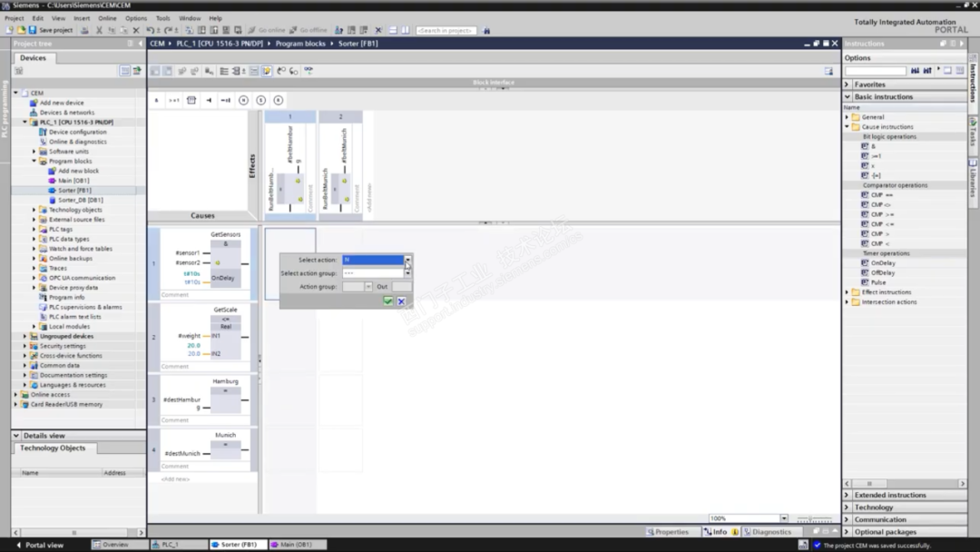Open the Online menu
The height and width of the screenshot is (552, 980).
pos(107,18)
